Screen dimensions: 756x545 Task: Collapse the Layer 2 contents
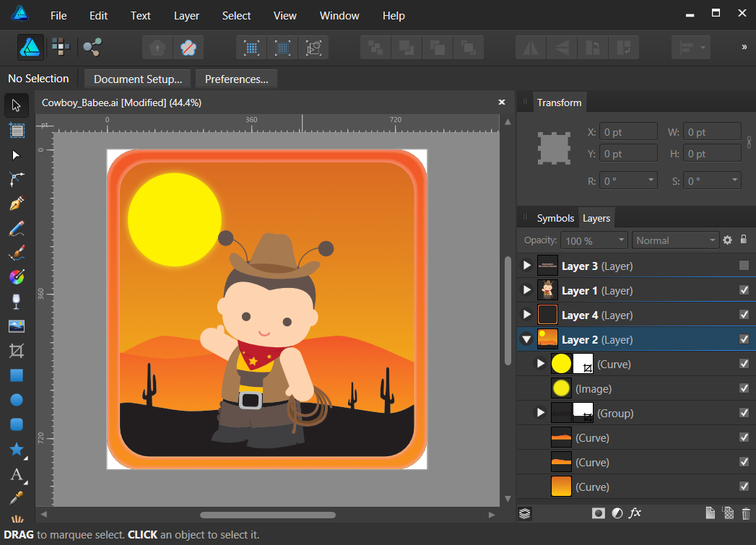click(526, 339)
